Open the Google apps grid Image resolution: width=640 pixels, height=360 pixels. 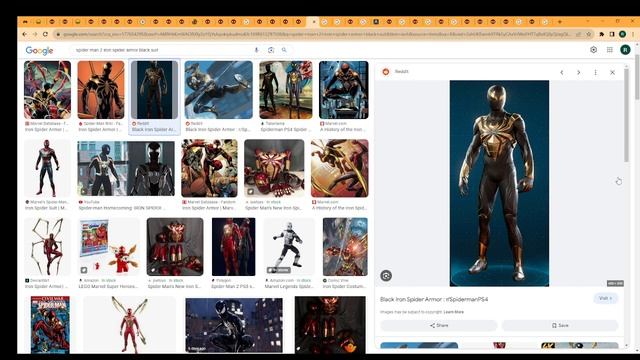(609, 50)
